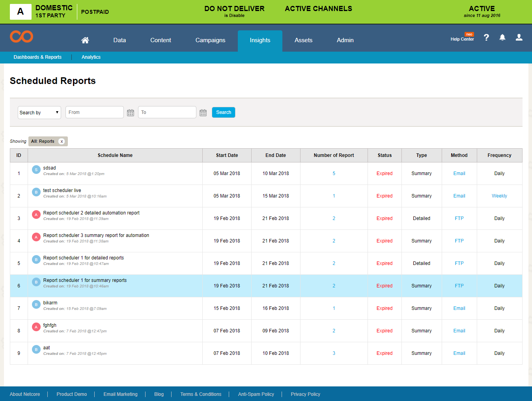Go to Dashboards & Reports submenu
Image resolution: width=532 pixels, height=401 pixels.
[x=37, y=57]
